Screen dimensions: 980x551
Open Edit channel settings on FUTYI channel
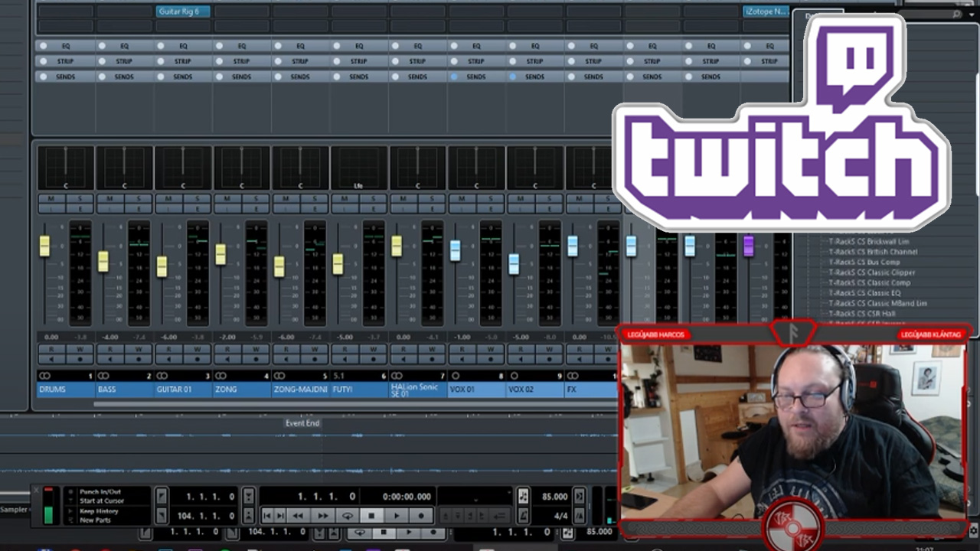pyautogui.click(x=374, y=208)
